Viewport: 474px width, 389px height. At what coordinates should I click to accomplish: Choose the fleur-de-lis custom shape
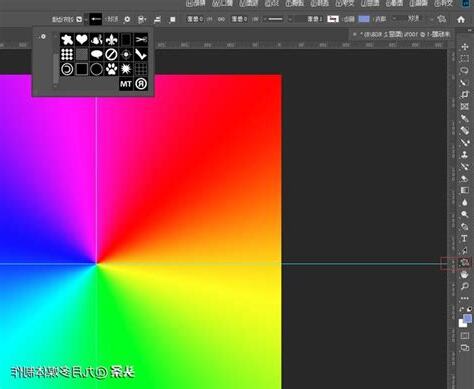click(x=111, y=39)
